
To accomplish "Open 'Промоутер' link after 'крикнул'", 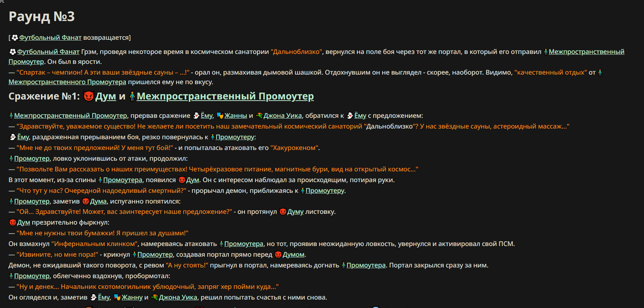I will click(x=155, y=254).
